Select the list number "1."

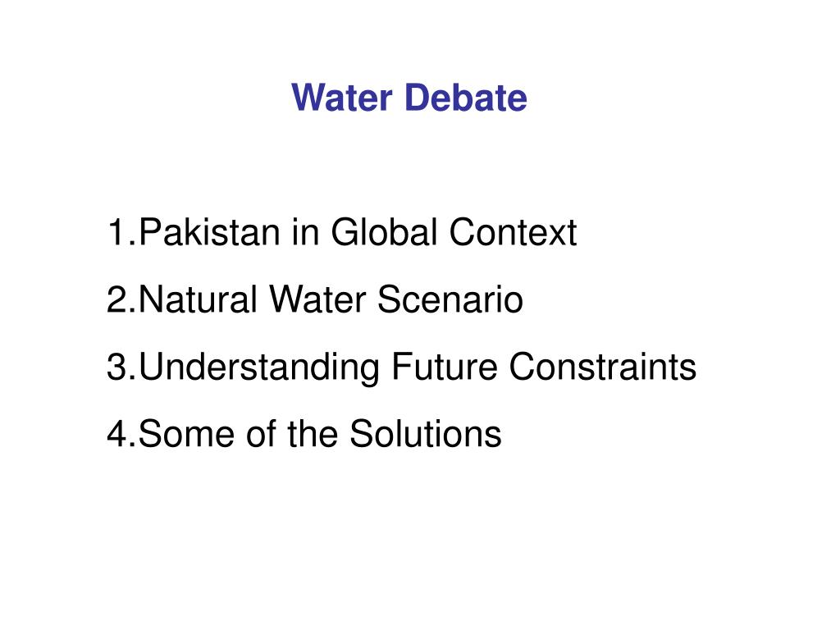point(121,232)
